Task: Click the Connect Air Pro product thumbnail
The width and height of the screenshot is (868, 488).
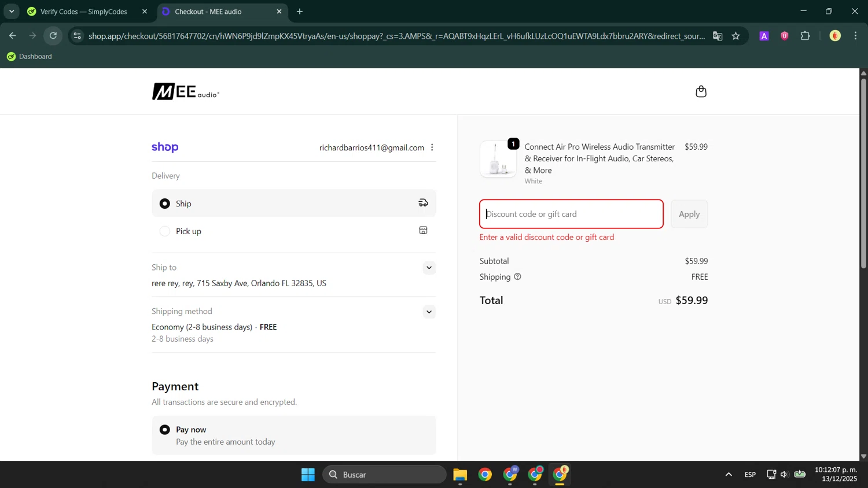Action: [498, 159]
